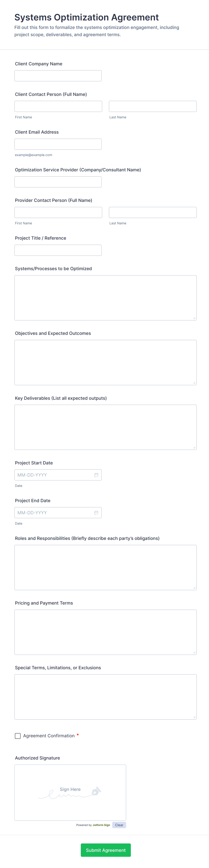The image size is (209, 868).
Task: Open calendar picker for Project End Date
Action: click(96, 512)
